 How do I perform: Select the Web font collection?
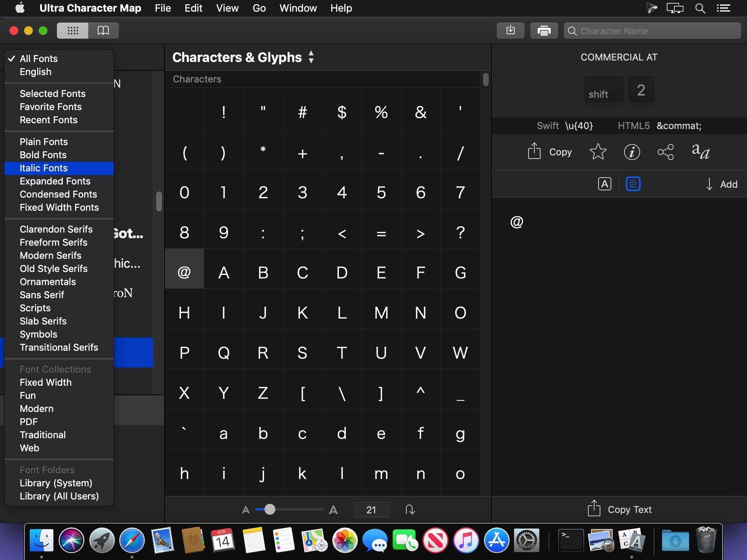[x=59, y=448]
